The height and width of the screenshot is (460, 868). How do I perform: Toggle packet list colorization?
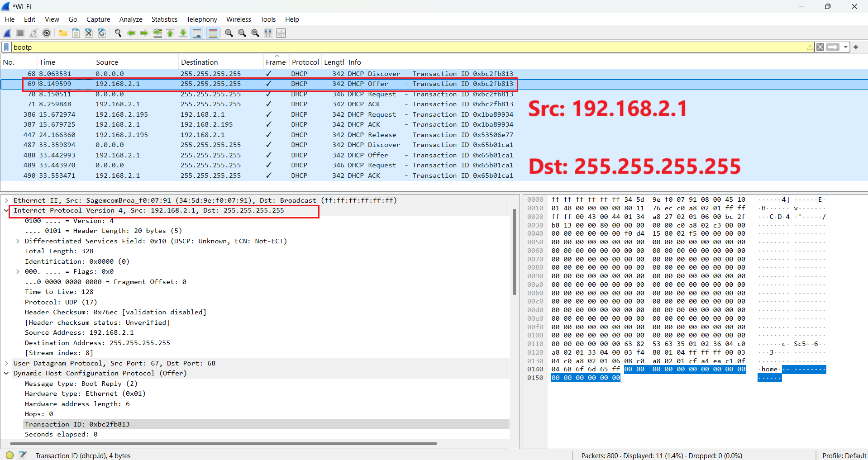coord(213,33)
